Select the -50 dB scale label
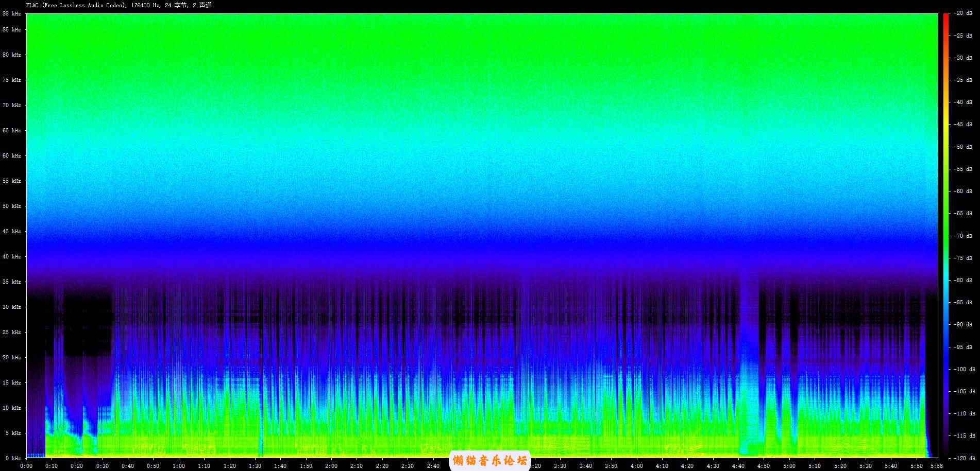The height and width of the screenshot is (471, 980). pyautogui.click(x=962, y=147)
